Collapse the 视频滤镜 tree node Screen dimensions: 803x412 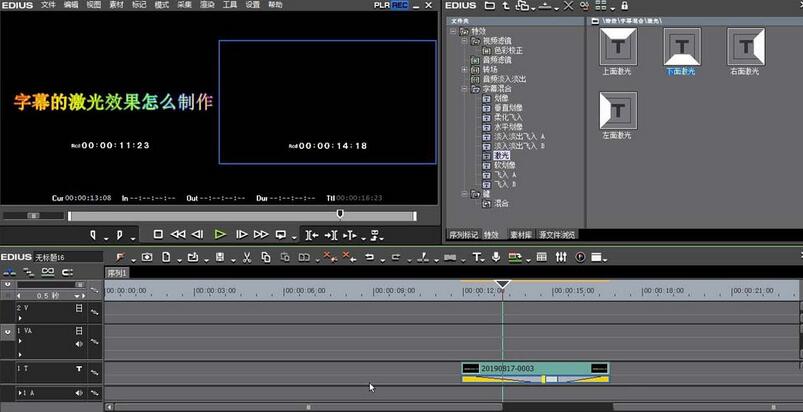464,41
